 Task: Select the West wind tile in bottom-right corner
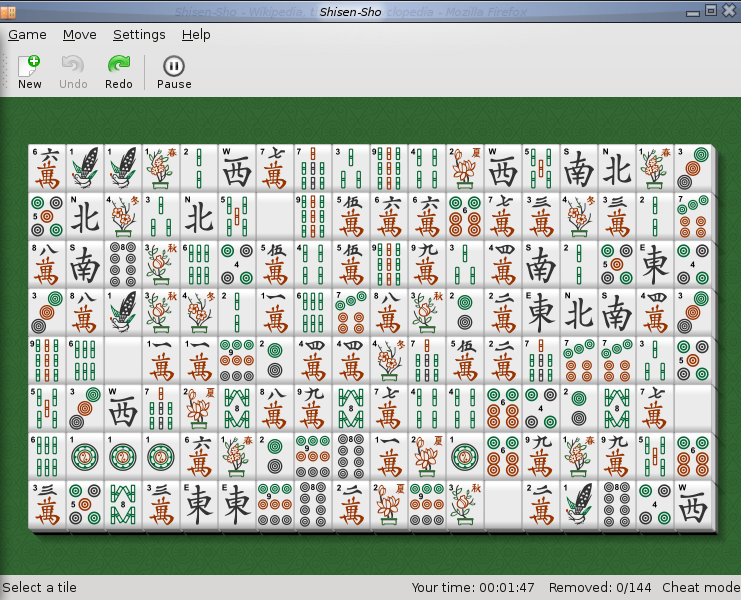[x=692, y=505]
